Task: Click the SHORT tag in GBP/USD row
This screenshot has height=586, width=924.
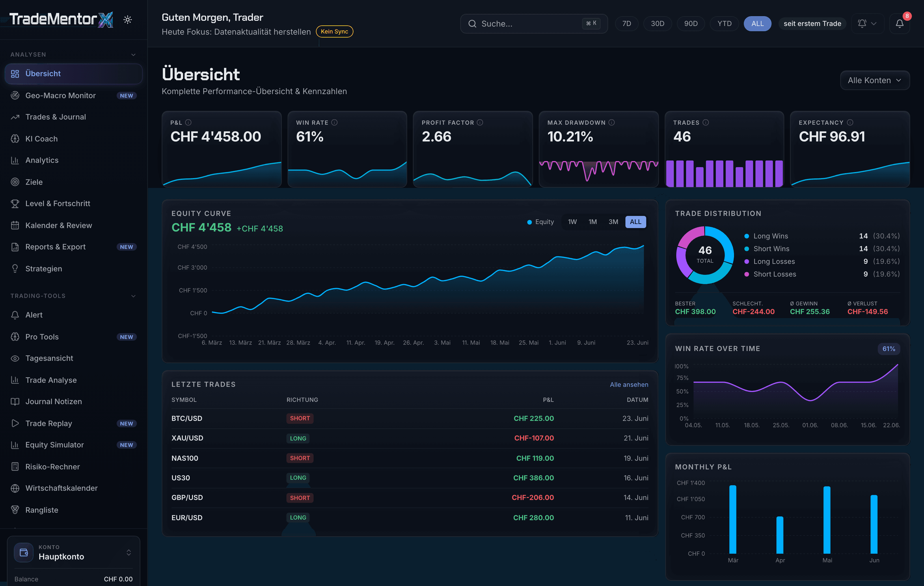Action: [x=300, y=498]
